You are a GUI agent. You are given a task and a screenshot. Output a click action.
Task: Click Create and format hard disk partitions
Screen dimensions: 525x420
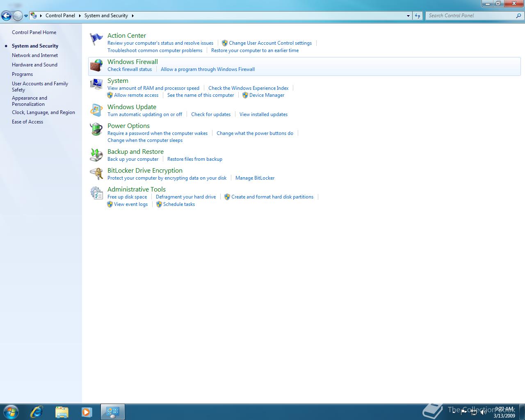pyautogui.click(x=272, y=197)
